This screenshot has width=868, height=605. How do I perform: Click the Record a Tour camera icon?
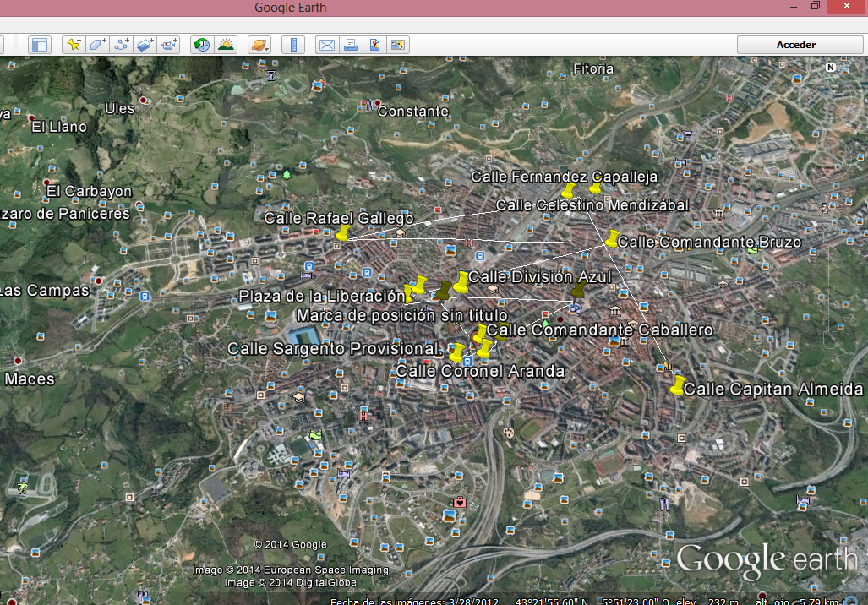(170, 45)
